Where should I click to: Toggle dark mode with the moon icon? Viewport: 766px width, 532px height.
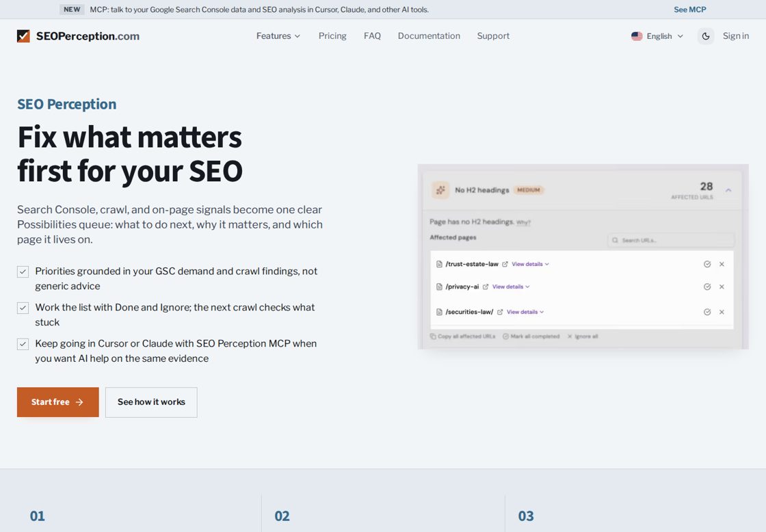(x=705, y=36)
